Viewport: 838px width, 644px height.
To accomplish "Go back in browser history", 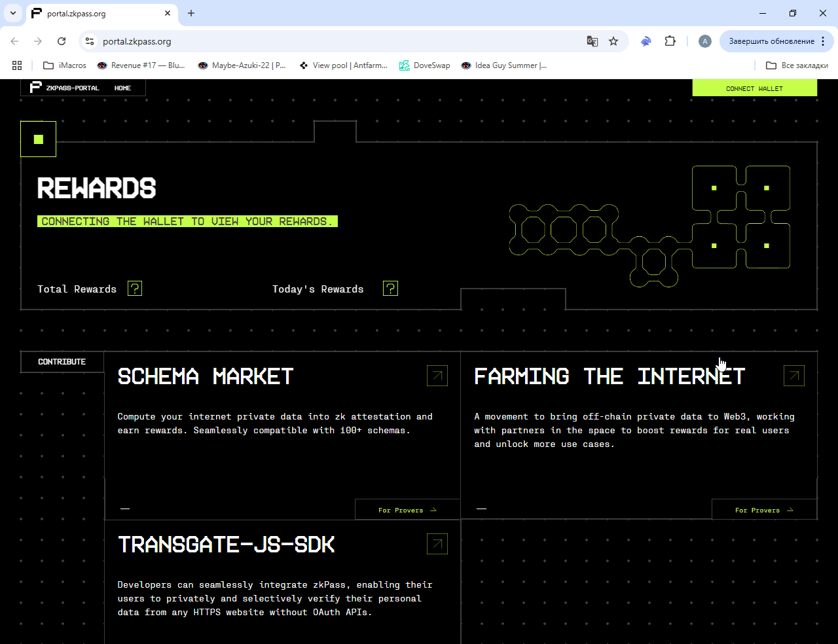I will 14,41.
